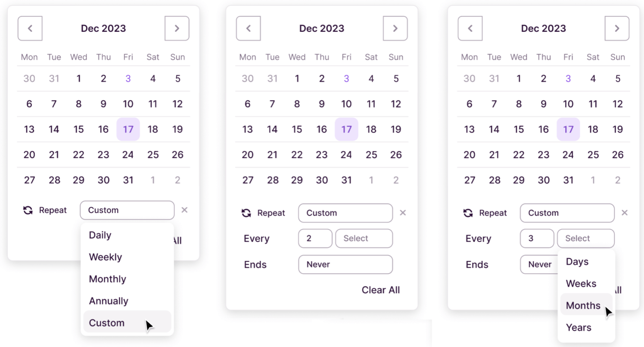Image resolution: width=644 pixels, height=347 pixels.
Task: Click the back arrow on the middle calendar
Action: click(248, 28)
